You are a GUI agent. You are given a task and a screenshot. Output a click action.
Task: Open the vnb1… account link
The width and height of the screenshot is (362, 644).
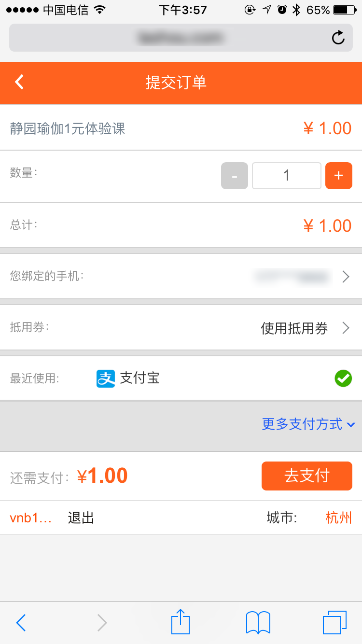[x=30, y=518]
